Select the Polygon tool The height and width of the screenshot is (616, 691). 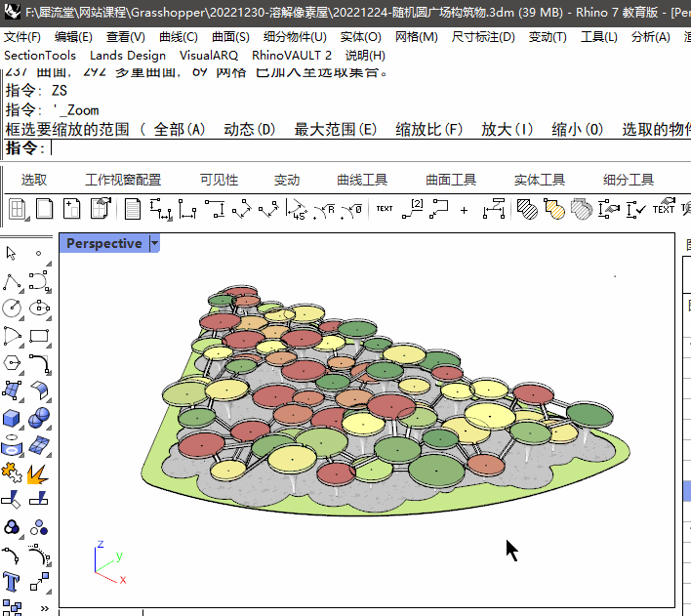(12, 364)
